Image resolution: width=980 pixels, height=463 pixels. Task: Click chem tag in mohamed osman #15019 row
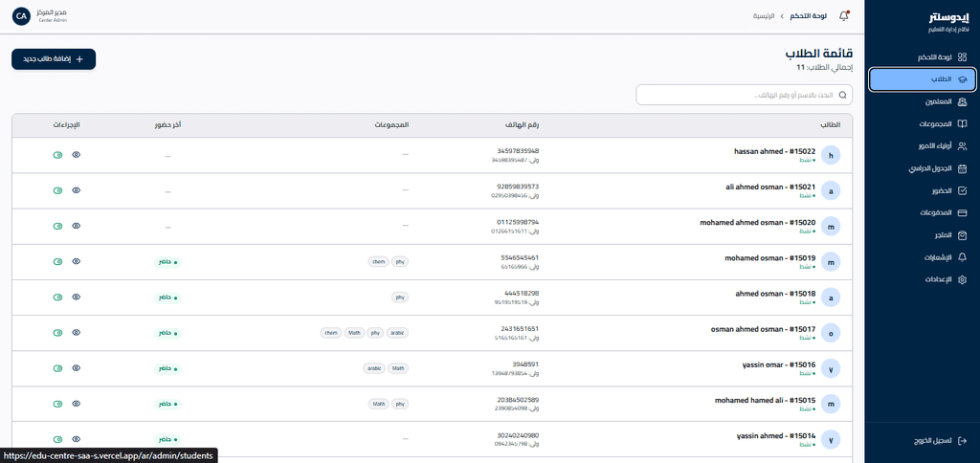[x=379, y=262]
